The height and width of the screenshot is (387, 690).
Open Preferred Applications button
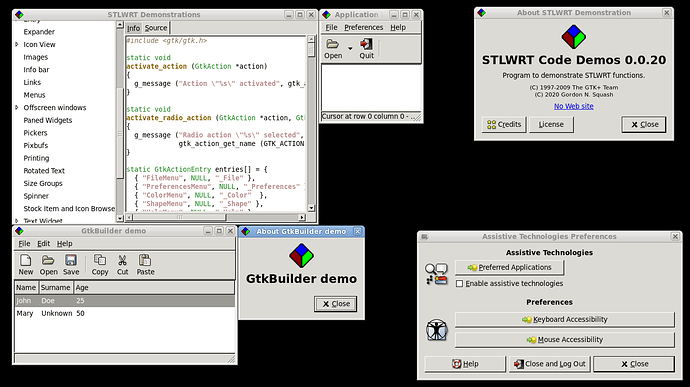point(509,267)
